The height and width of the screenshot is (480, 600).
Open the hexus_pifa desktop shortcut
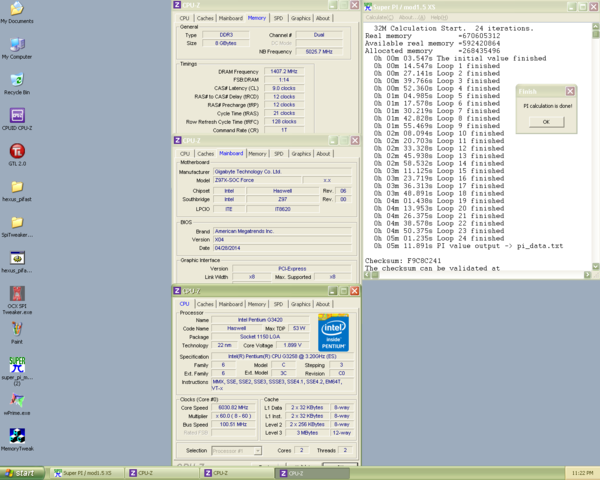tap(17, 262)
